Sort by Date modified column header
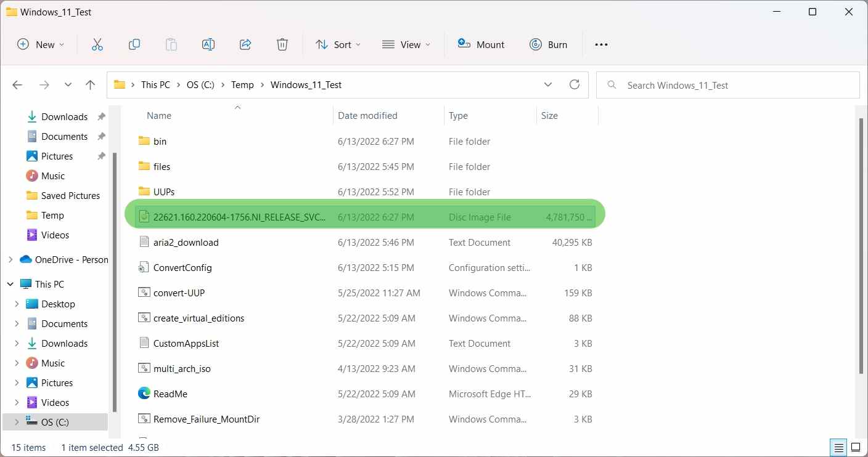The image size is (868, 457). 367,116
